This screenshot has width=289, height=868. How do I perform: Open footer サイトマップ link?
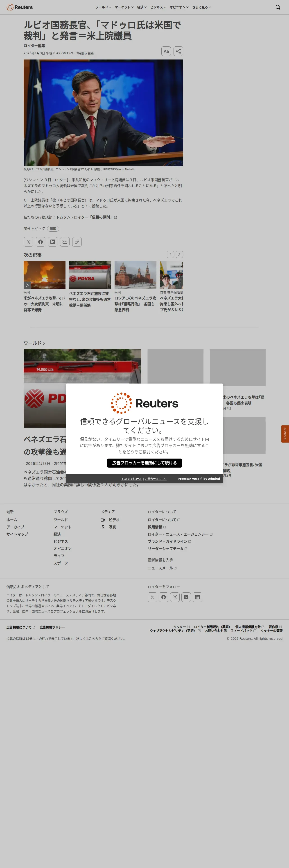[17, 535]
